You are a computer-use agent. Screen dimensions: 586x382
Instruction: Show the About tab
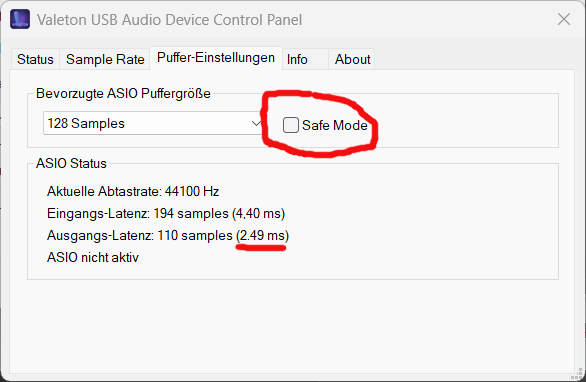[352, 59]
